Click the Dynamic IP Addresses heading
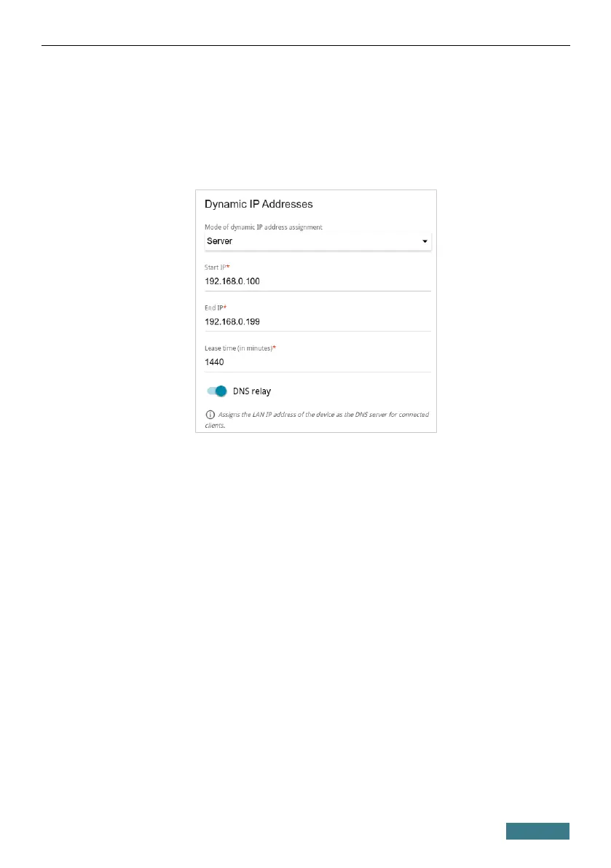Image resolution: width=611 pixels, height=868 pixels. (x=259, y=205)
